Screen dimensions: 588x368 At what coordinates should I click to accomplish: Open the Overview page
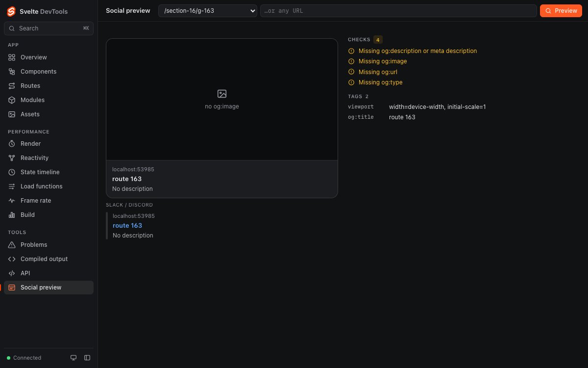coord(49,57)
